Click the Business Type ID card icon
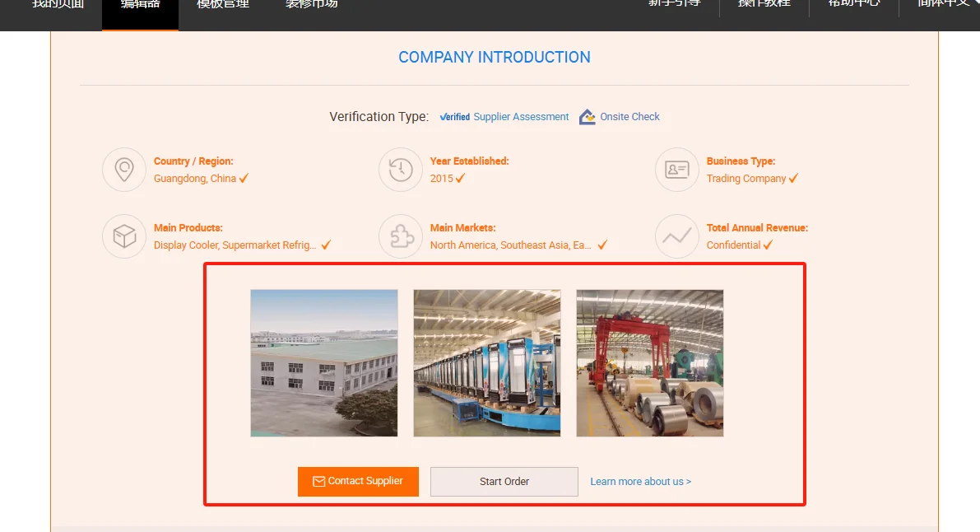Screen dimensions: 980x532 click(677, 170)
